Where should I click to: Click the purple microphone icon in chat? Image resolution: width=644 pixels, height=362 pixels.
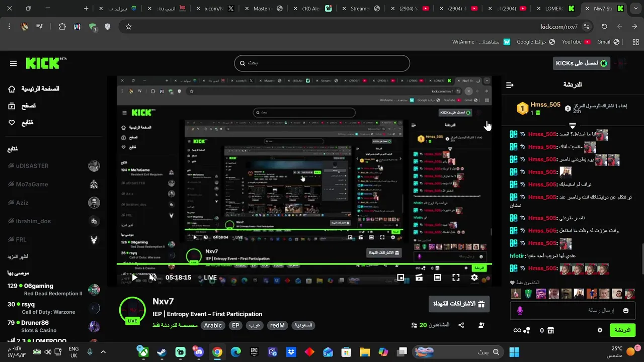(x=520, y=311)
